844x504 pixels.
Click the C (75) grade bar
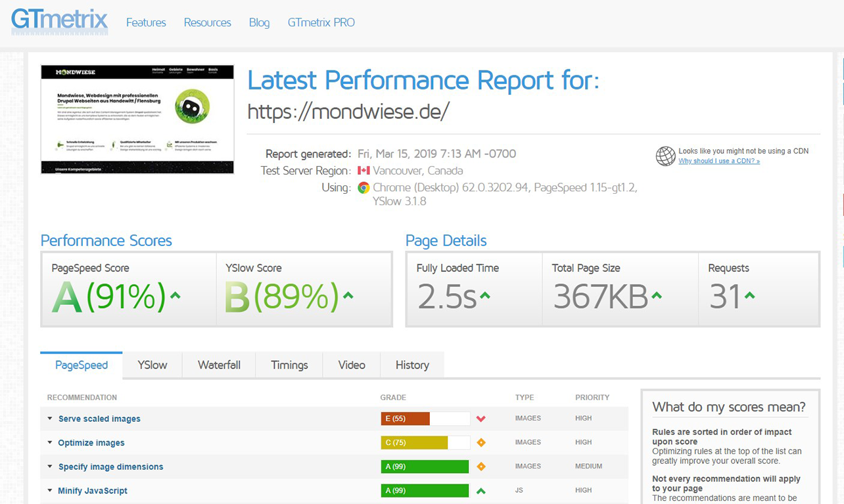tap(425, 443)
